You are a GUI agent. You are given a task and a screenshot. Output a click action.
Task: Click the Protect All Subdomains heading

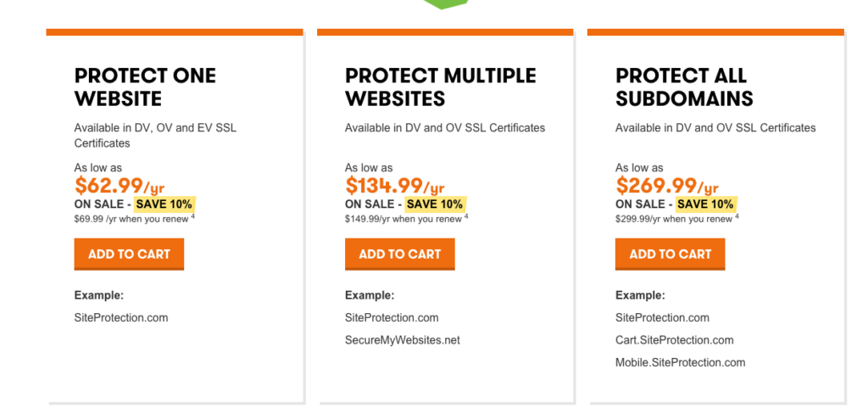coord(684,87)
